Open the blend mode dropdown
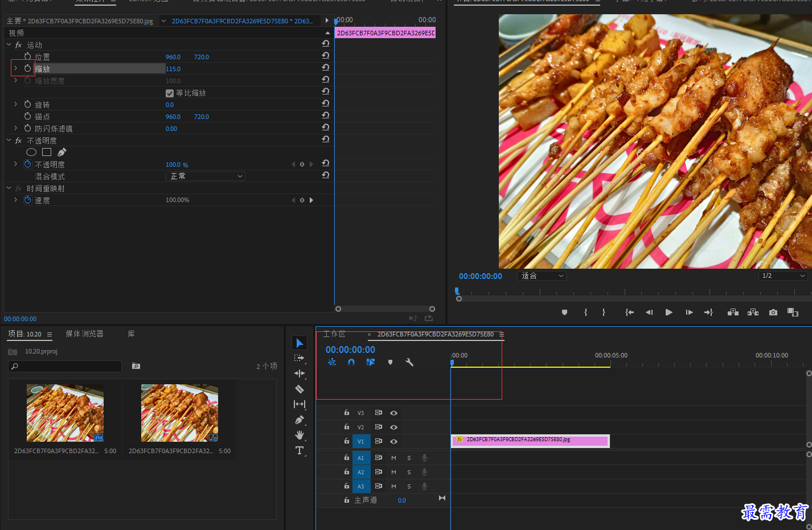Screen dimensions: 812x530 [x=206, y=176]
